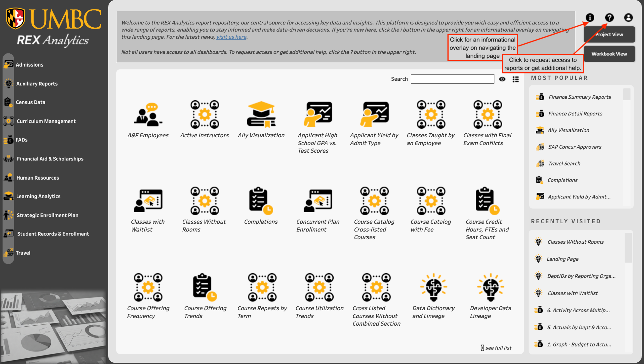Open the Course Repeats by Term icon
The width and height of the screenshot is (644, 364).
pyautogui.click(x=262, y=287)
